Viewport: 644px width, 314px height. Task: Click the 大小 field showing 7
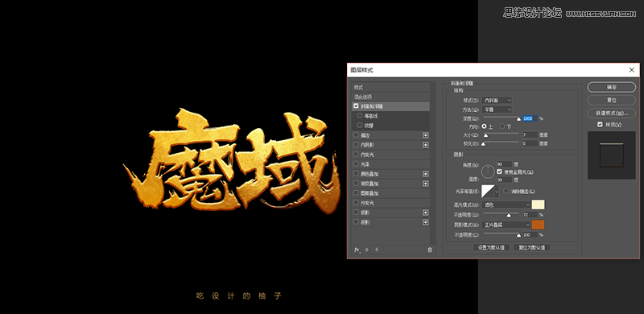coord(530,134)
